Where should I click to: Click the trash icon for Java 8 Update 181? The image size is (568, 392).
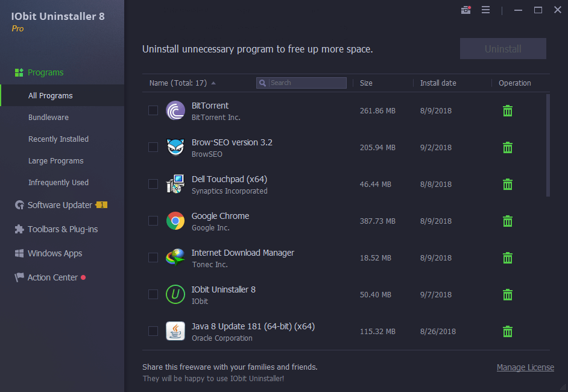click(x=508, y=332)
